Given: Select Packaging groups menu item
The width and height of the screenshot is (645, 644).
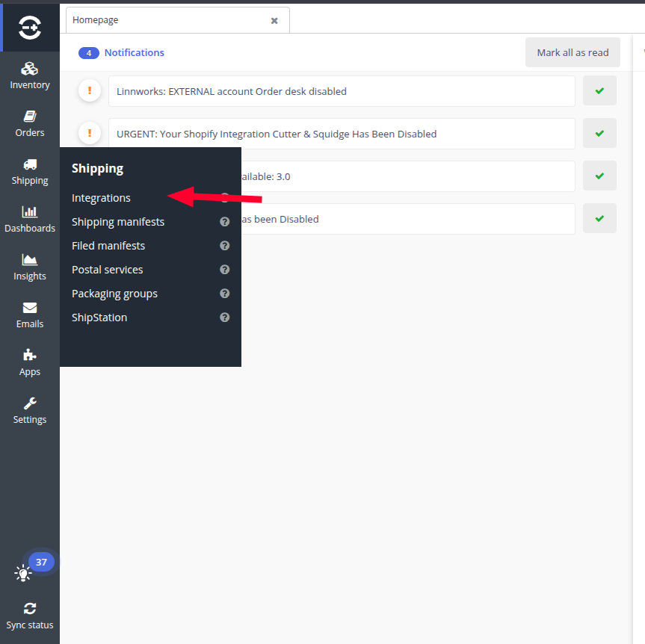Looking at the screenshot, I should 114,294.
